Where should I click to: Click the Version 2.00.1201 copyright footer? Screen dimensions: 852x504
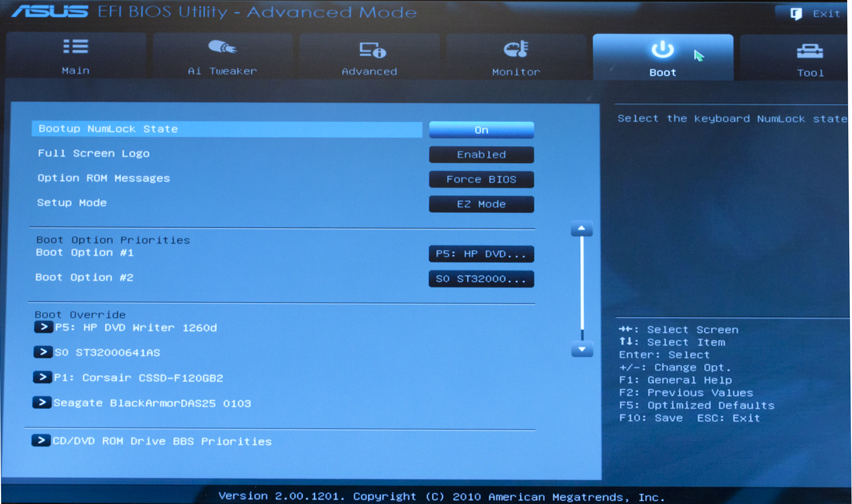(441, 496)
